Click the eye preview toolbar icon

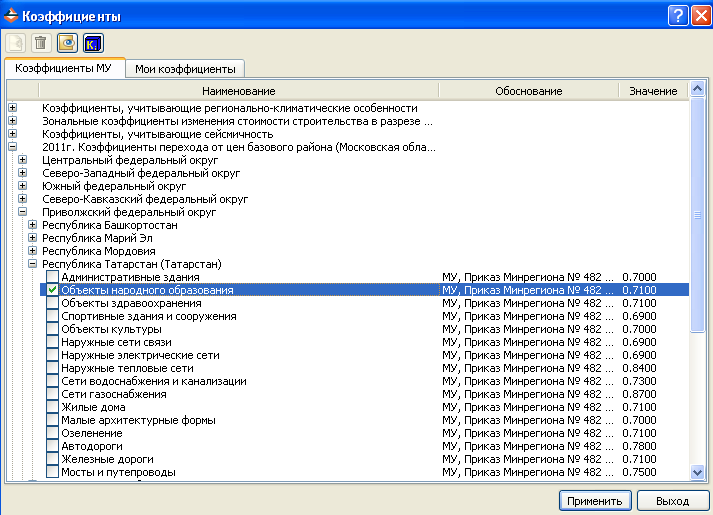[67, 42]
